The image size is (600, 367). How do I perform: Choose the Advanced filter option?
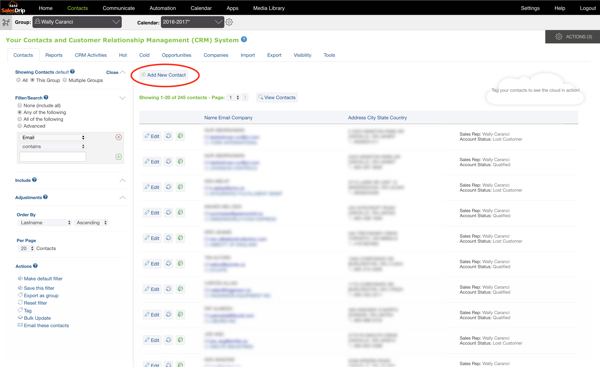click(x=20, y=126)
